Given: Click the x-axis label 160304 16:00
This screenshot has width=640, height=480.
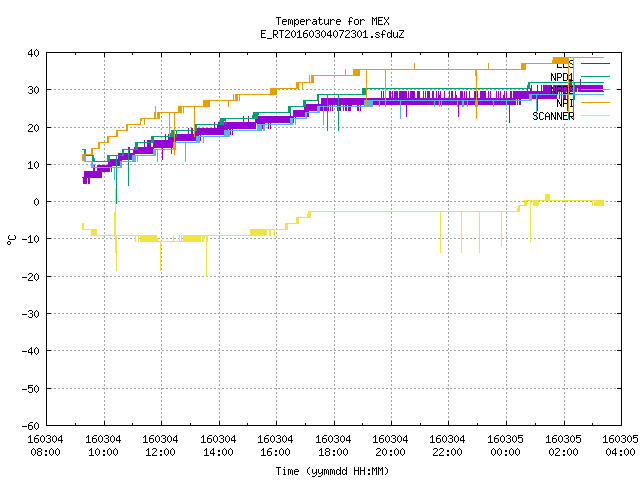Looking at the screenshot, I should coord(276,446).
